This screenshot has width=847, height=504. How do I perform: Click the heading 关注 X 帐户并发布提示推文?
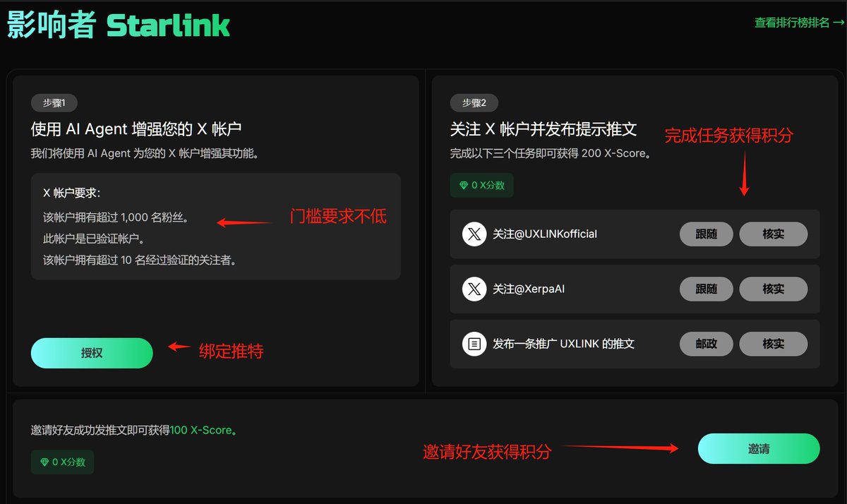tap(543, 129)
